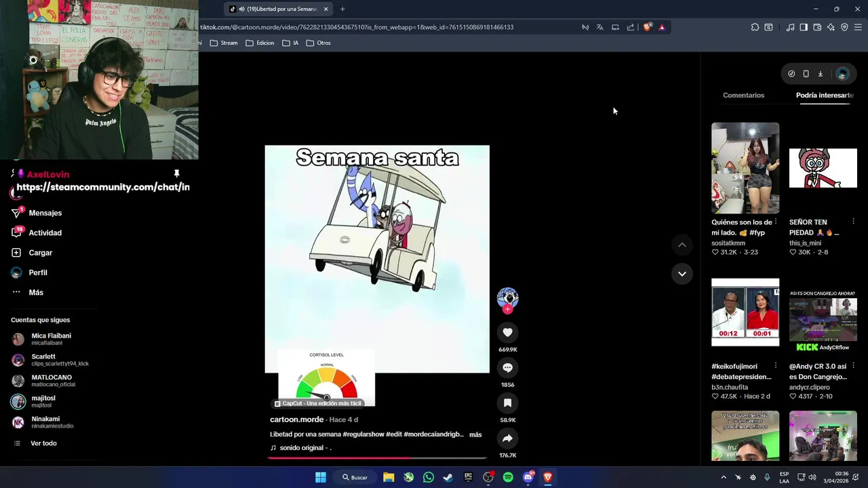Open Brave Wallet icon
This screenshot has height=488, width=868.
pos(817,27)
